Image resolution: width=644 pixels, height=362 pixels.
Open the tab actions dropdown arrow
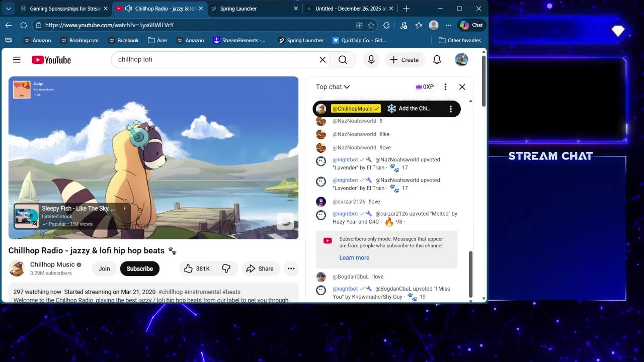pos(8,9)
